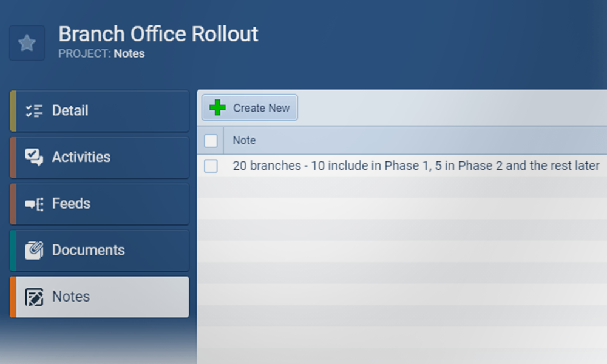Click the Activities speech-bubble checkmark icon
Viewport: 607px width, 364px height.
point(34,158)
